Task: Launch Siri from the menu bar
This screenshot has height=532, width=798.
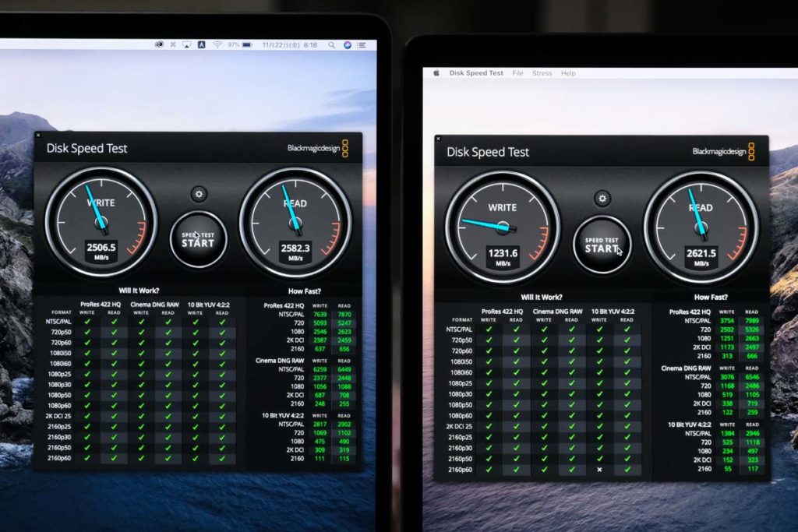Action: pyautogui.click(x=347, y=45)
